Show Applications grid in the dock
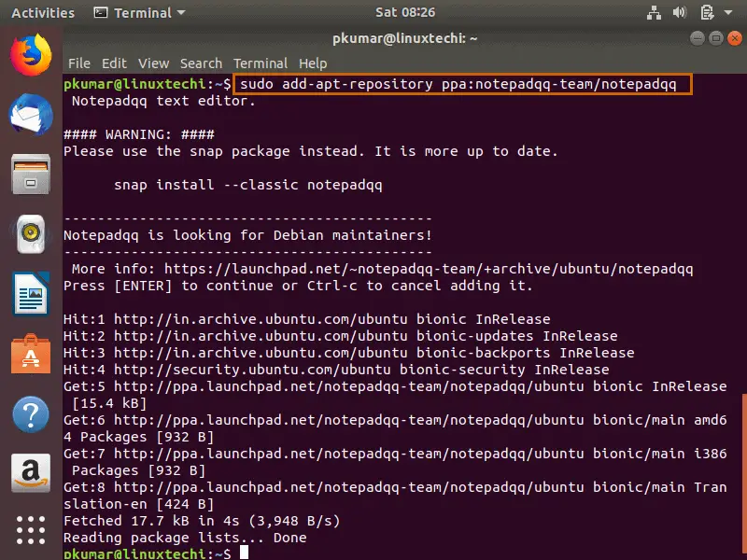Viewport: 747px width, 560px height. point(31,530)
